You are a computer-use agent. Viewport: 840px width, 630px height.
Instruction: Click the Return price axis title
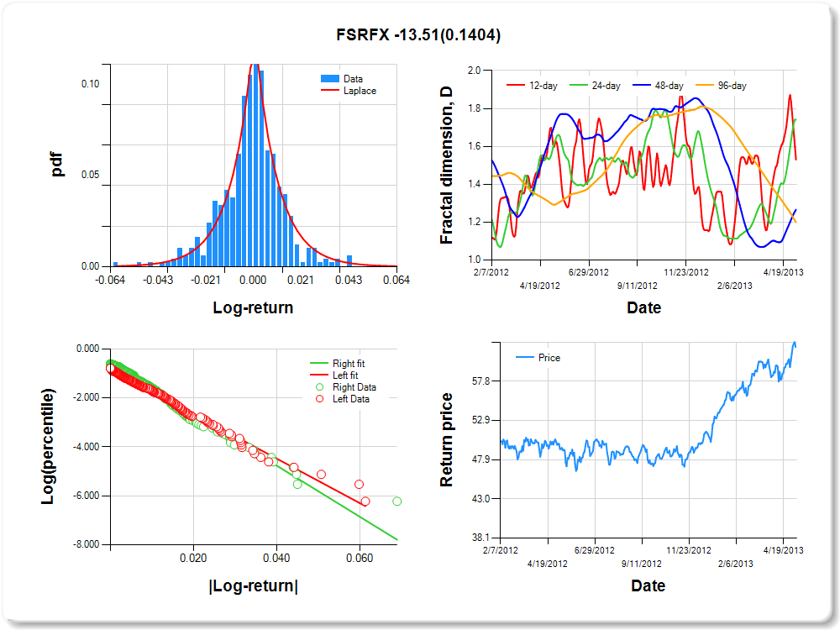[446, 440]
